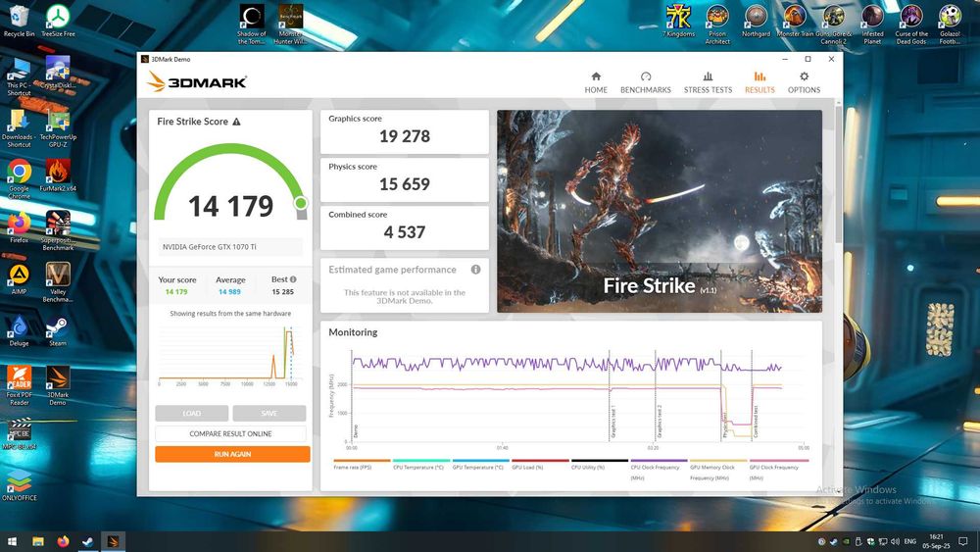Open the Windows Start menu
Viewport: 980px width, 552px height.
pos(12,541)
